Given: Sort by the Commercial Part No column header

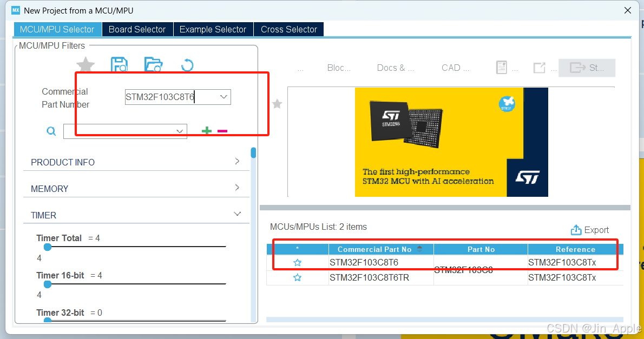Looking at the screenshot, I should click(x=381, y=249).
